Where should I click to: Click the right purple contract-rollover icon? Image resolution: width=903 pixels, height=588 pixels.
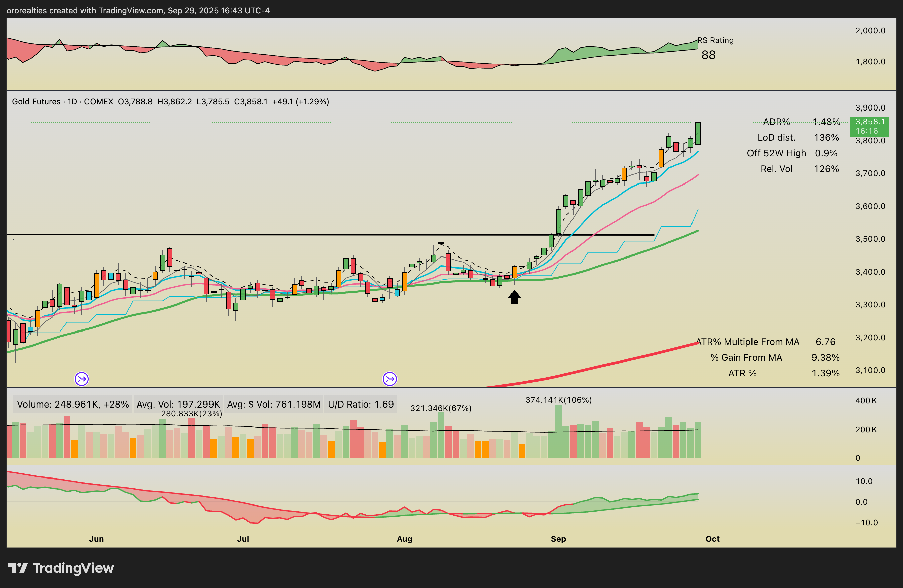[x=389, y=379]
